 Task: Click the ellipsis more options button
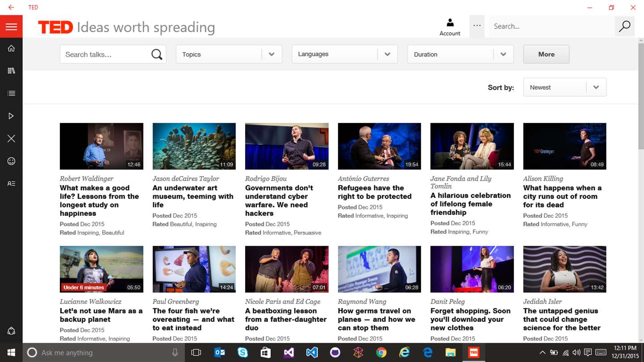click(x=477, y=26)
